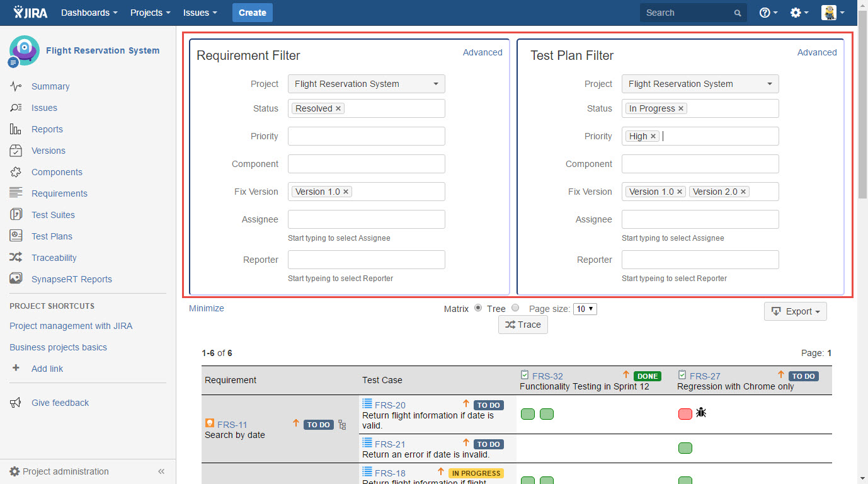Click the hierarchy icon next to FRS-11

coord(342,425)
